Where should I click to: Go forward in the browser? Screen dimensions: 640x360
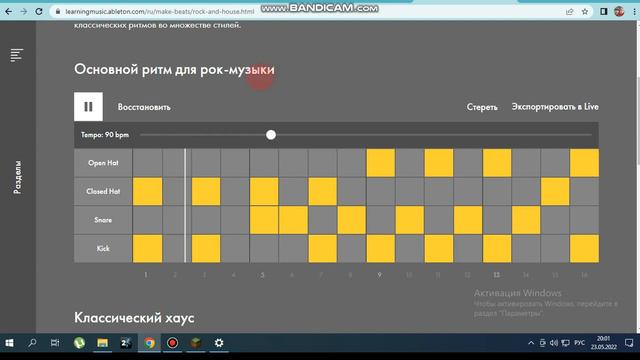tap(24, 12)
